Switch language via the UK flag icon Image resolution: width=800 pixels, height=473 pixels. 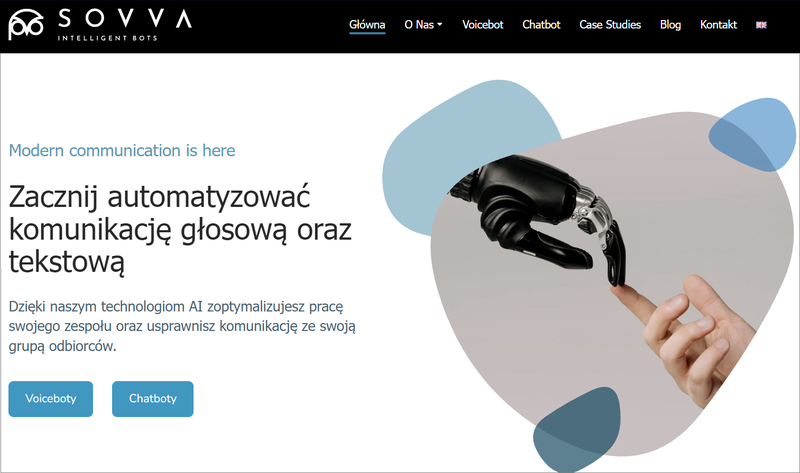coord(761,25)
